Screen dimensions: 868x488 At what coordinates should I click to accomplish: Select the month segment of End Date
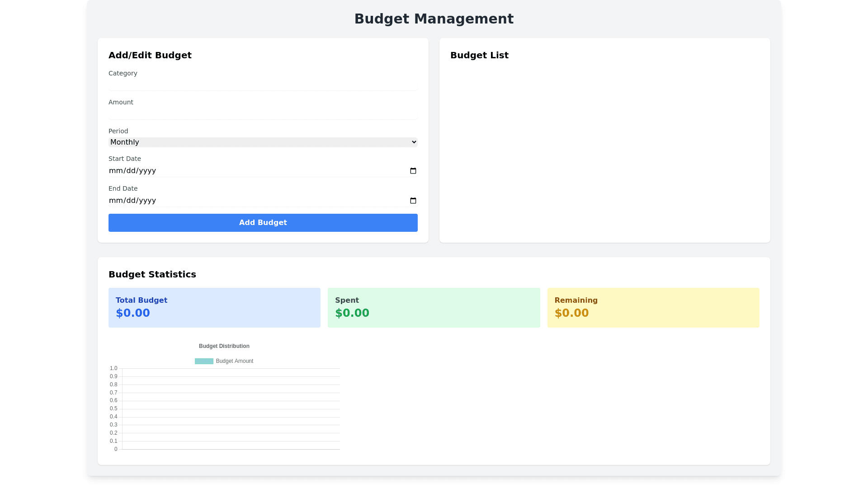pos(116,201)
